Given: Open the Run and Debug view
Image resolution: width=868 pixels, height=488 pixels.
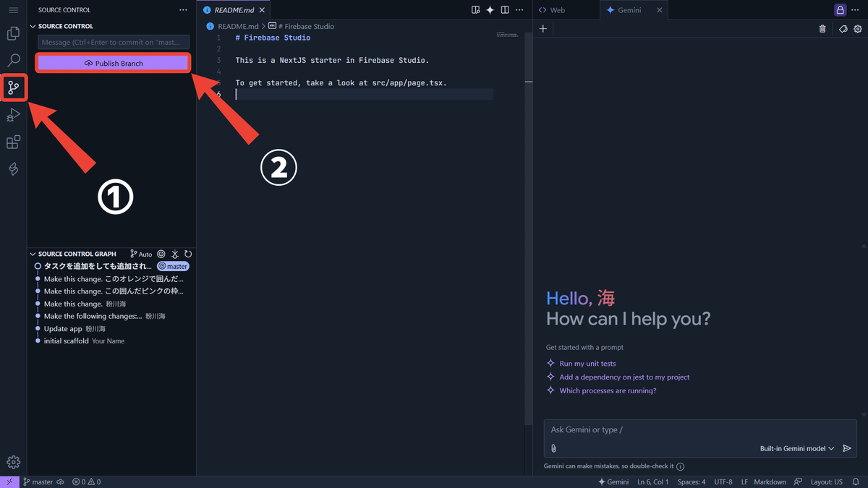Looking at the screenshot, I should pos(13,115).
